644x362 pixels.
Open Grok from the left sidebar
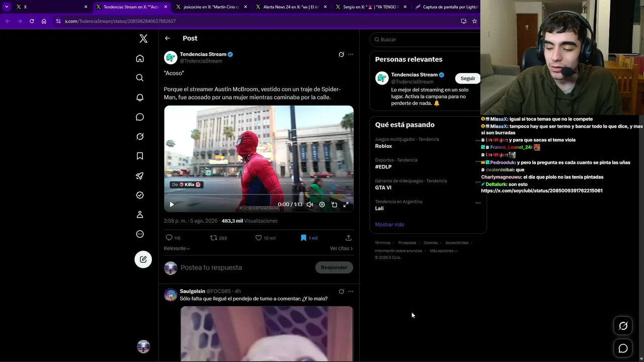pos(140,137)
